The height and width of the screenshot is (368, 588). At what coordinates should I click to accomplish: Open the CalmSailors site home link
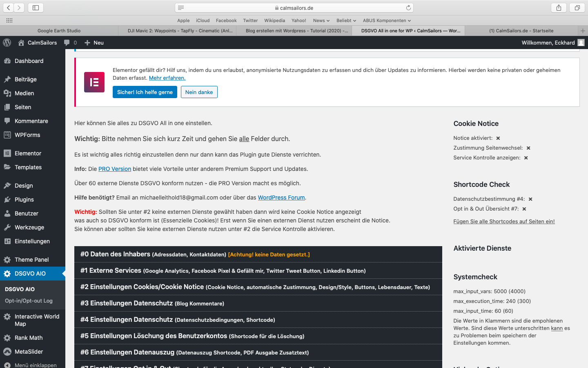tap(38, 43)
